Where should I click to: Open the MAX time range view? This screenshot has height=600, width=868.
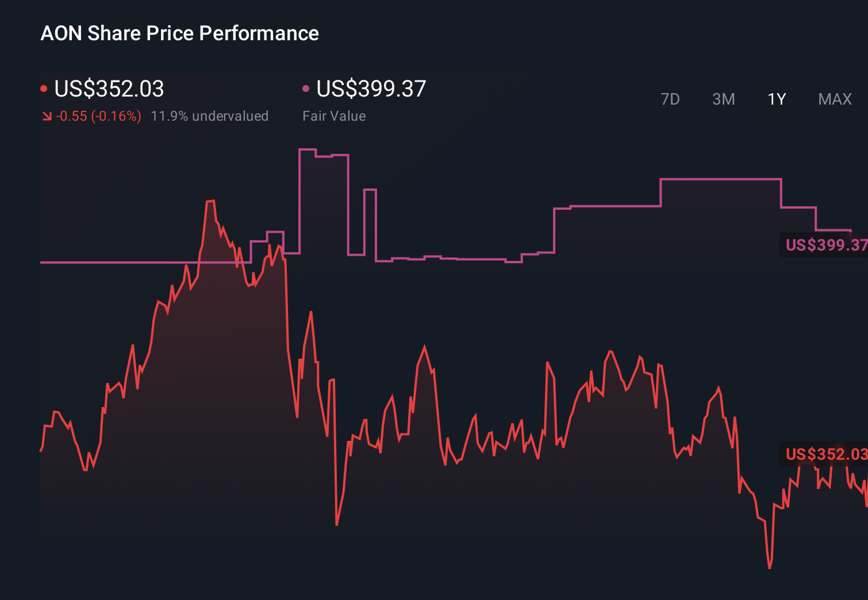[x=834, y=99]
